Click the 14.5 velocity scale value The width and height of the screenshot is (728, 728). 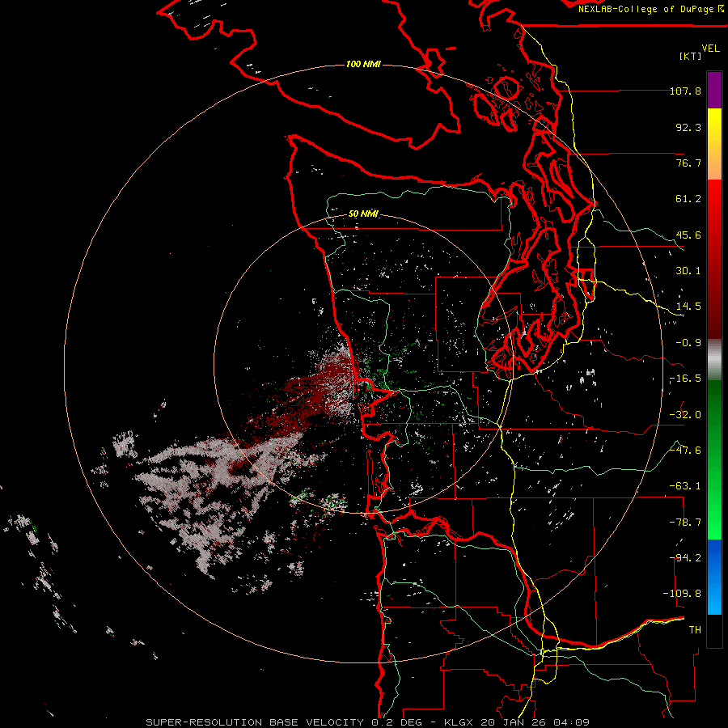click(x=688, y=307)
